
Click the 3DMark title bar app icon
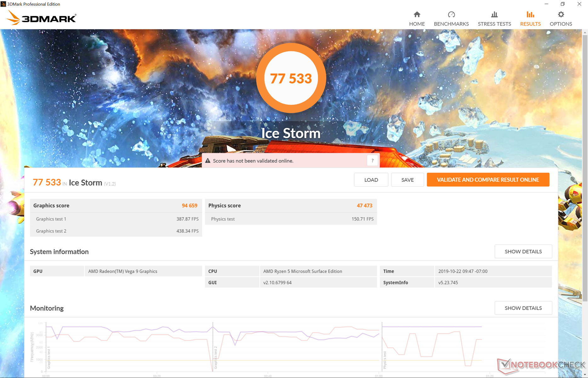pyautogui.click(x=3, y=4)
